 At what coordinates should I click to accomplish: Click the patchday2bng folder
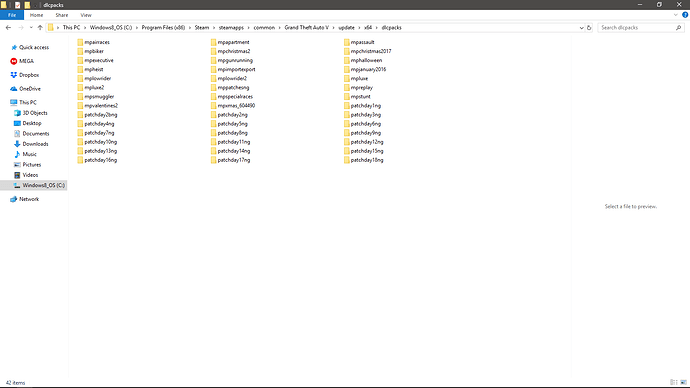97,115
